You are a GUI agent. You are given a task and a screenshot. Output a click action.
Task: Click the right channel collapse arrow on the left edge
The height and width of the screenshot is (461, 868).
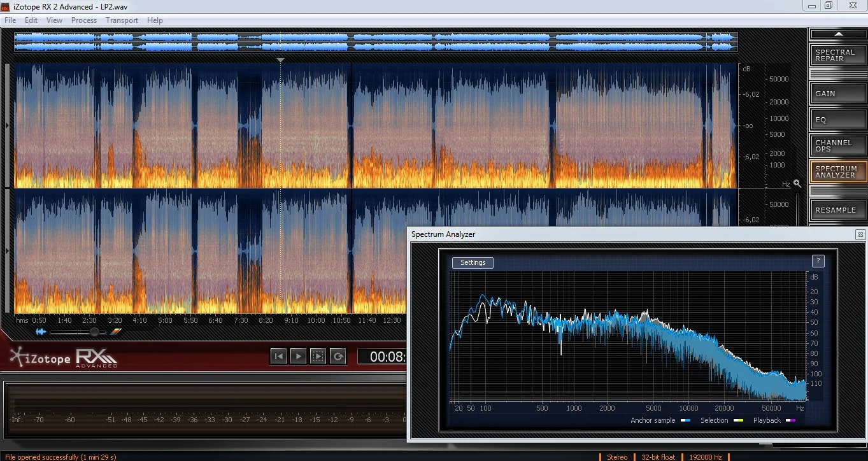point(7,252)
